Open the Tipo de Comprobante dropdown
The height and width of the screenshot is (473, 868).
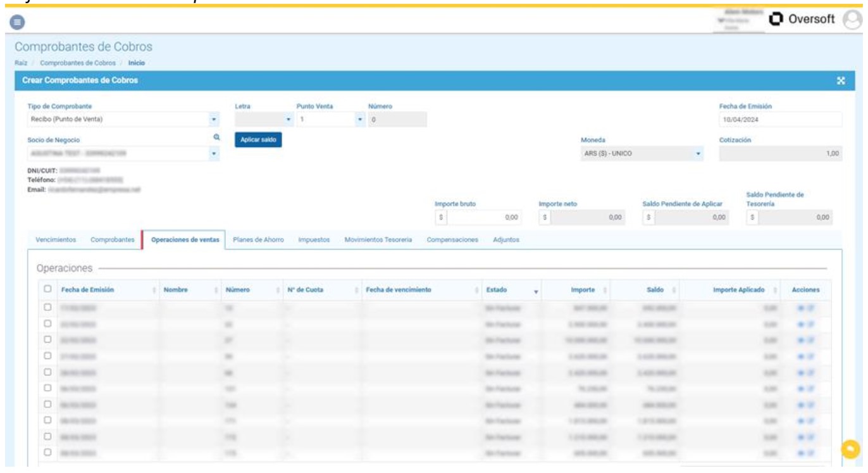click(x=123, y=119)
